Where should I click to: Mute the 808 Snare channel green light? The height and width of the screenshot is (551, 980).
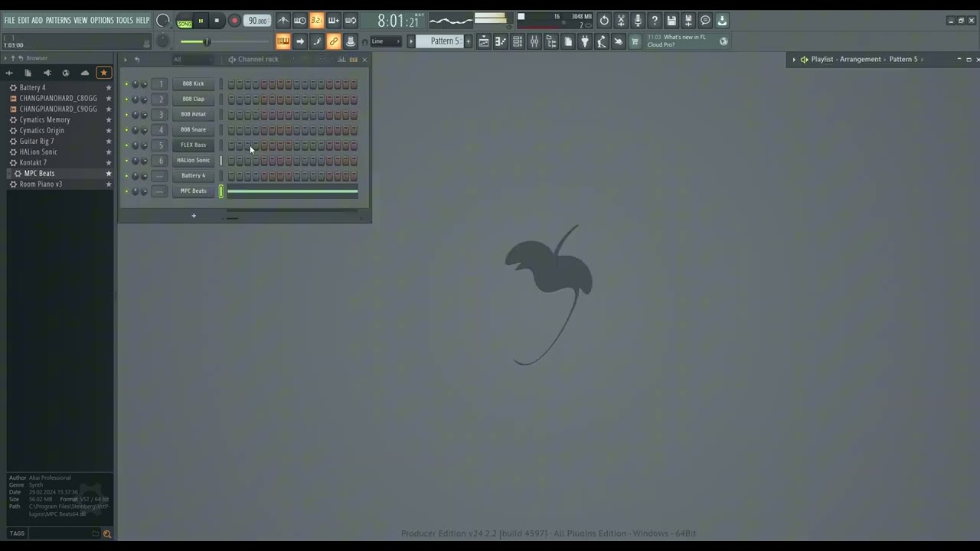[126, 130]
